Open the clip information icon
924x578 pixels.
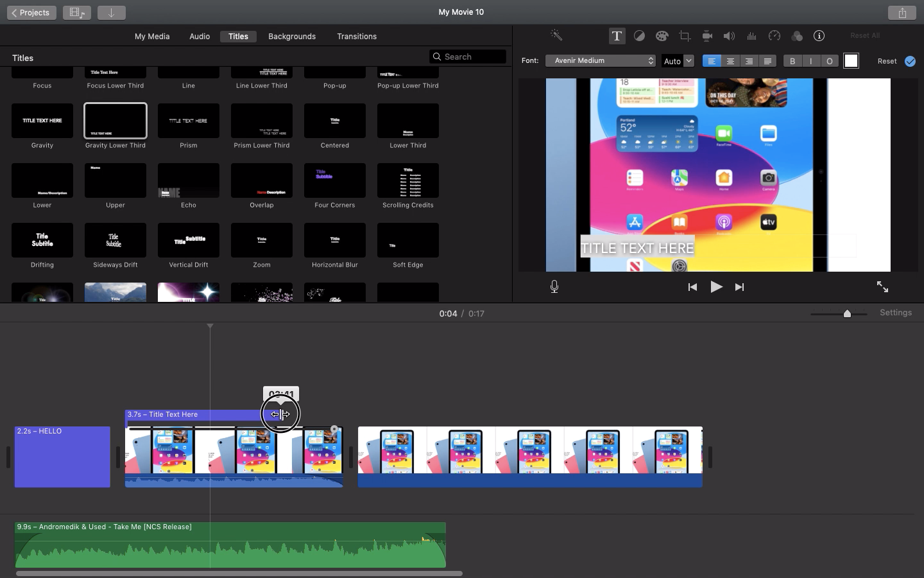pos(819,36)
